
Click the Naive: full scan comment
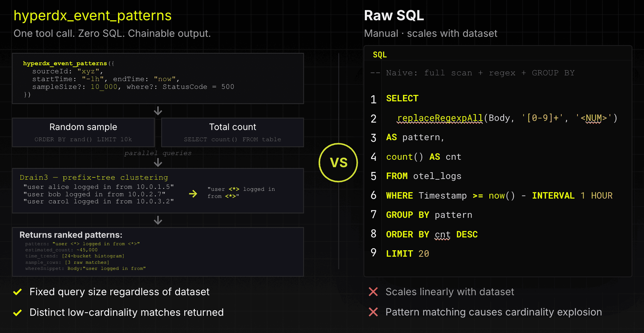click(x=473, y=73)
